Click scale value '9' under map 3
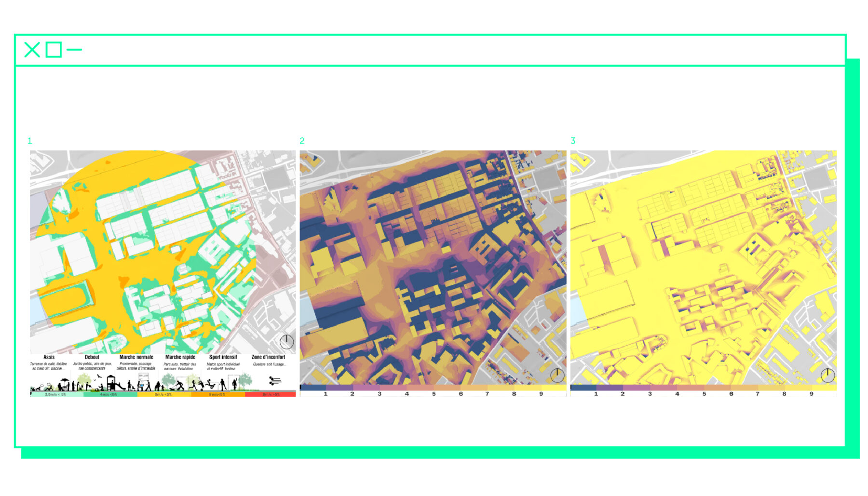The image size is (868, 496). (812, 394)
